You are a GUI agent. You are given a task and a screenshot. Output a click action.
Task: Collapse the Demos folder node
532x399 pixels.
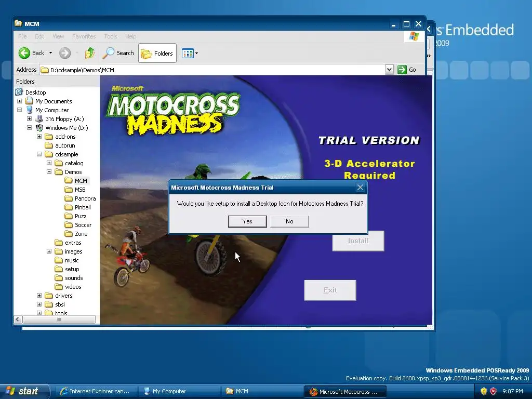(49, 171)
